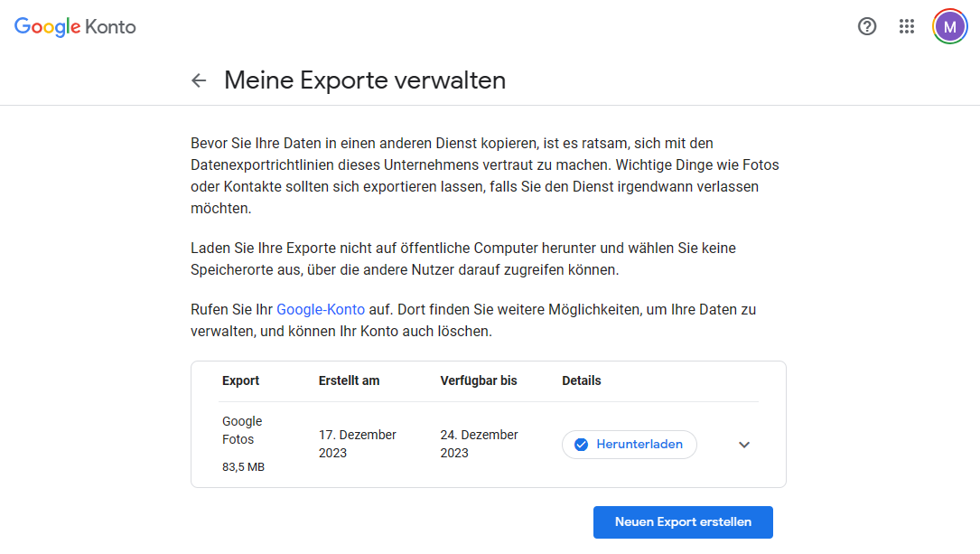This screenshot has width=980, height=554.
Task: Select the Export column header
Action: pos(240,380)
